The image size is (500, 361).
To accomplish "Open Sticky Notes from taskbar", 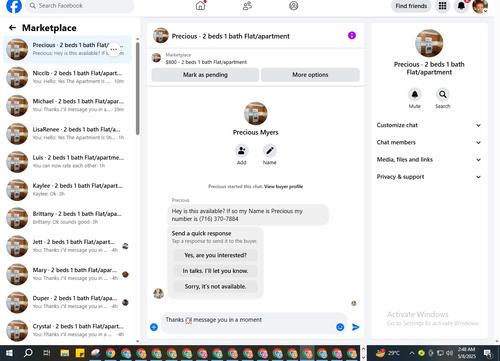I will click(x=80, y=353).
